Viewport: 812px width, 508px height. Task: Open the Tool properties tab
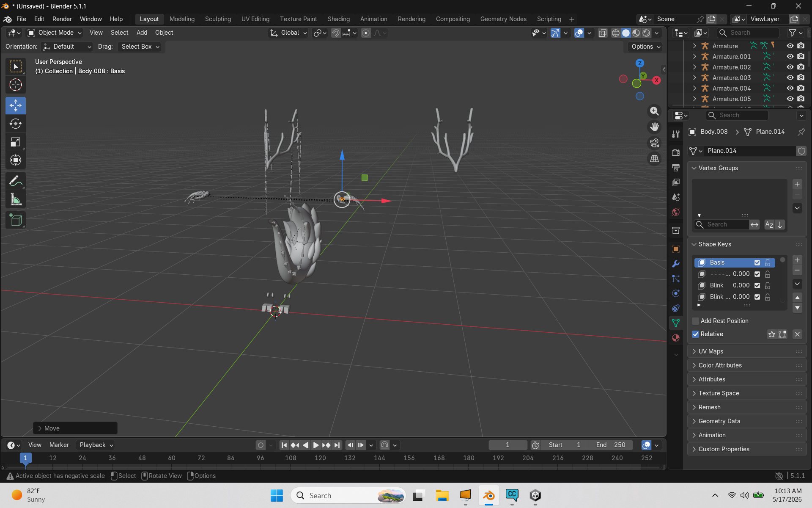click(x=676, y=134)
